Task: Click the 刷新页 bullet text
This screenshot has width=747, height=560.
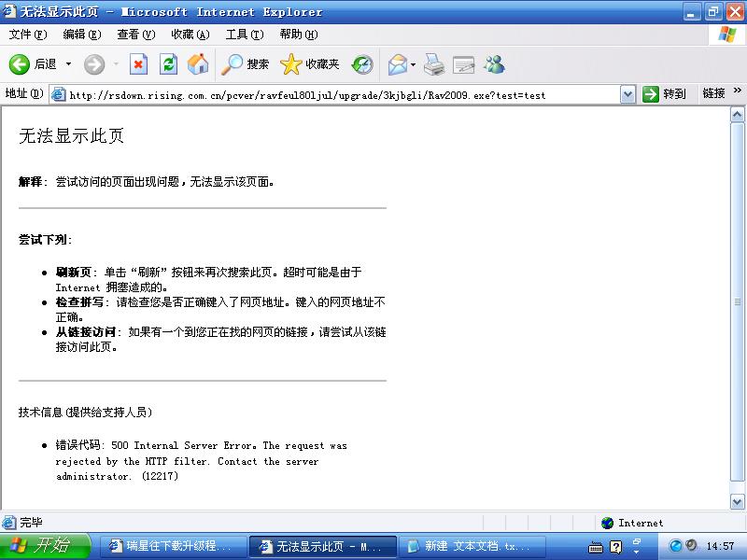Action: 74,273
